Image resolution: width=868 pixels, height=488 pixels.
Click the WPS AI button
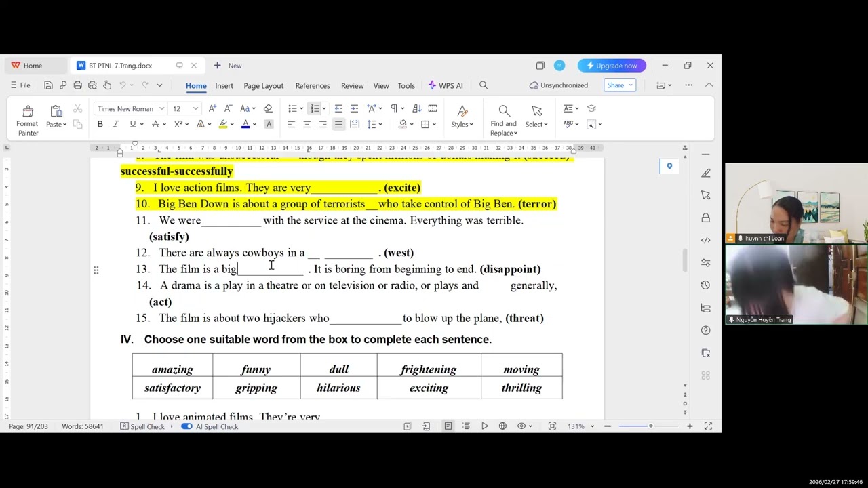click(446, 85)
